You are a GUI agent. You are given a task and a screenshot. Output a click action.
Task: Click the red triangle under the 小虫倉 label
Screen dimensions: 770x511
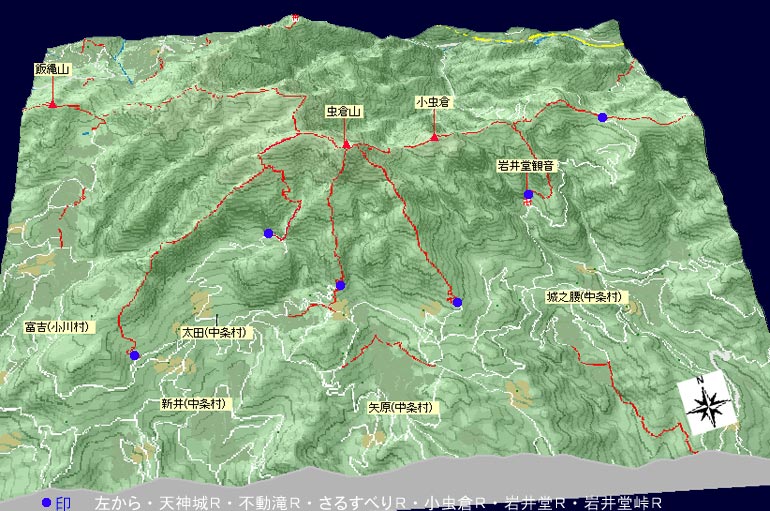coord(434,137)
